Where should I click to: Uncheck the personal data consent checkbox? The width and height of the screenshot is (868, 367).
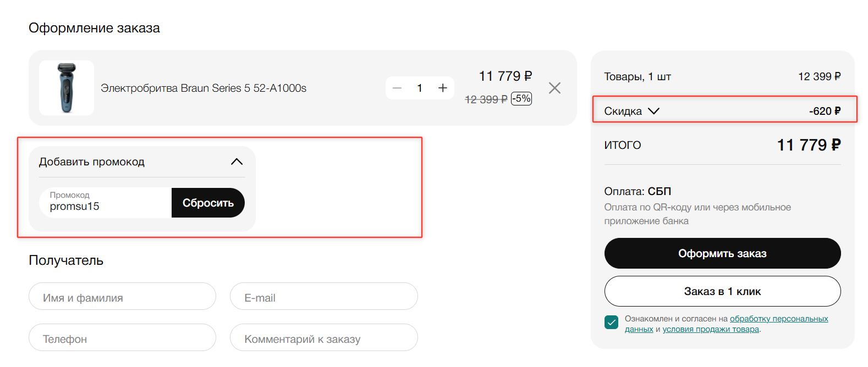[611, 322]
